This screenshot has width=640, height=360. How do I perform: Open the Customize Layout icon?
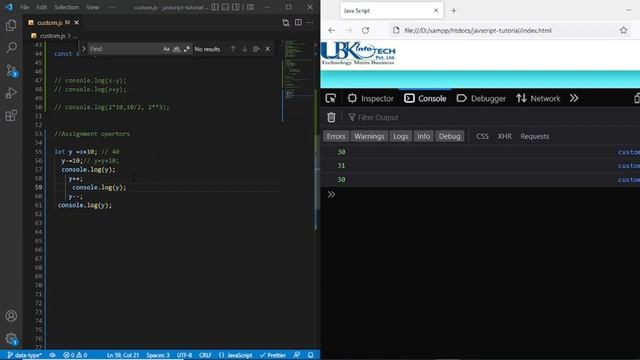[250, 7]
